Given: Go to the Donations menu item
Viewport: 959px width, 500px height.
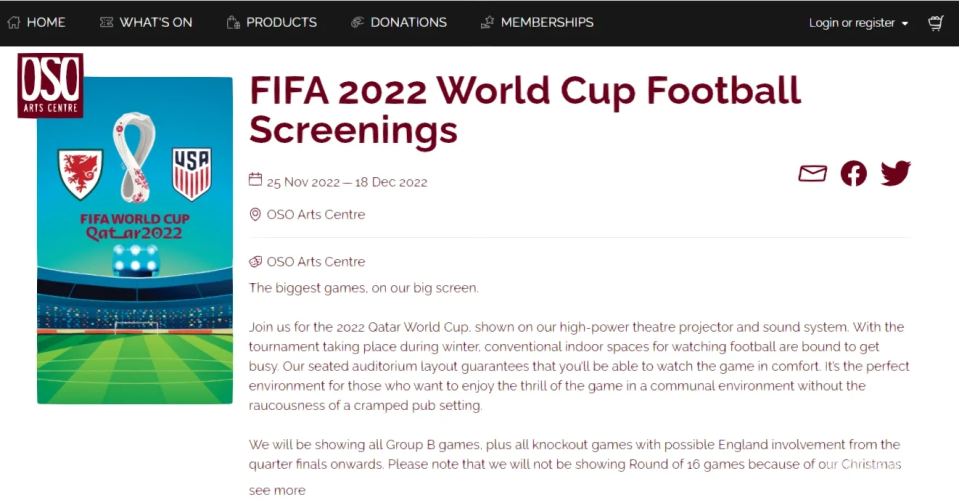Looking at the screenshot, I should click(x=408, y=22).
